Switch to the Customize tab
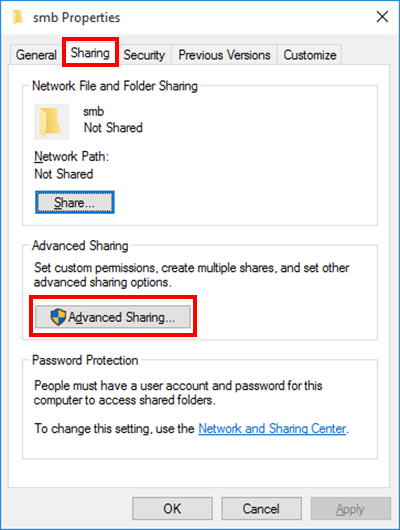400x530 pixels. 310,55
